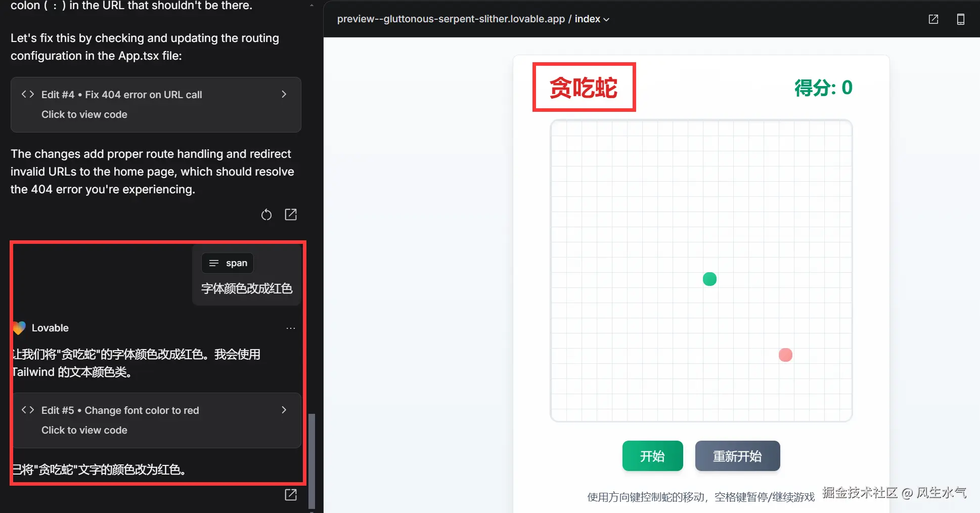This screenshot has width=980, height=513.
Task: Click the red 贪吃蛇 title text
Action: click(x=584, y=88)
